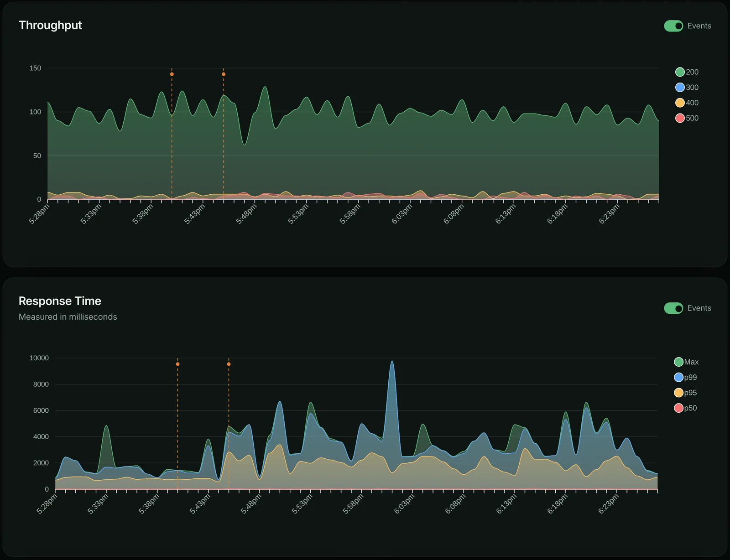
Task: Select first orange event marker in Response Time chart
Action: pos(177,364)
